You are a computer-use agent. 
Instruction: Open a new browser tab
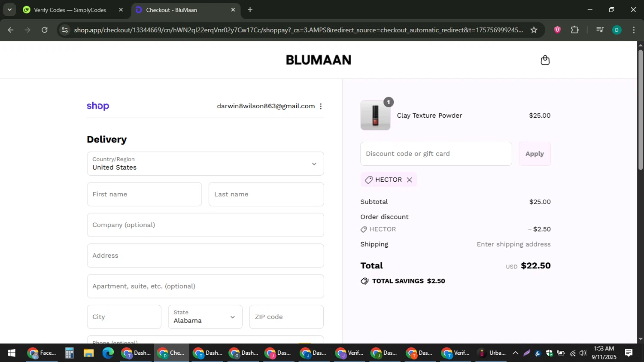(x=250, y=10)
